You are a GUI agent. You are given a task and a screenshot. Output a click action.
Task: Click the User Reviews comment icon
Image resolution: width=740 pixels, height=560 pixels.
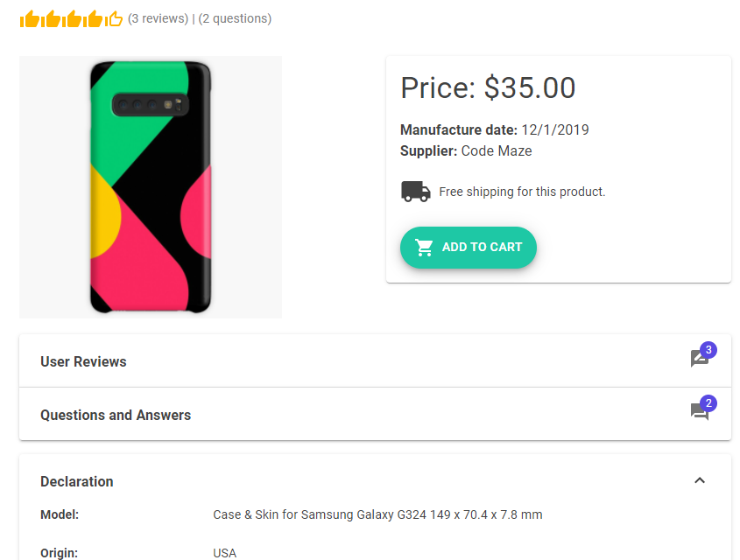tap(699, 359)
